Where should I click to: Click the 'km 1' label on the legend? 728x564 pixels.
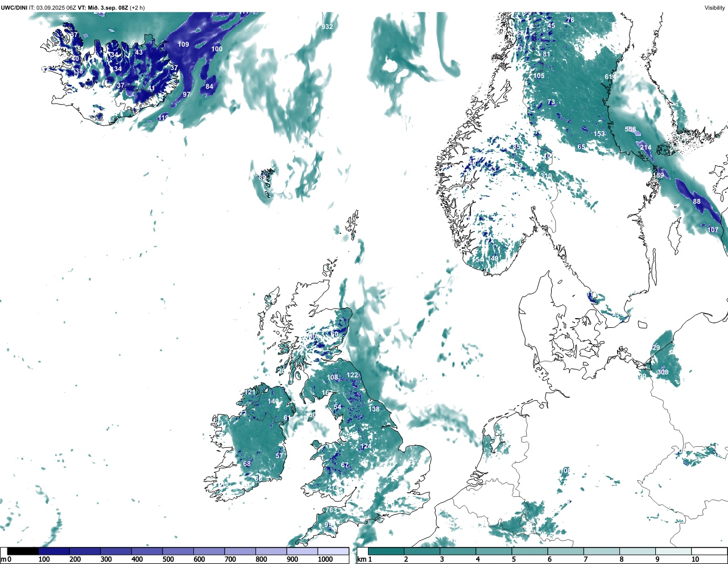point(364,559)
